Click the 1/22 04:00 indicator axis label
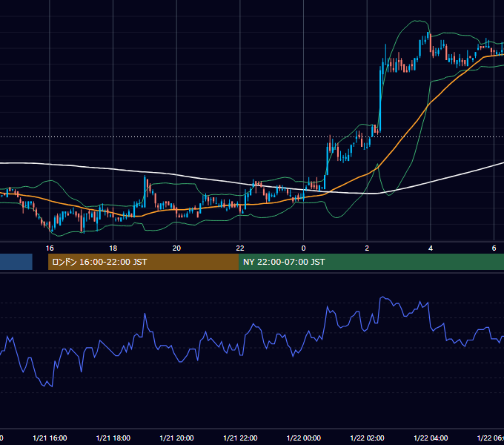Image resolution: width=504 pixels, height=445 pixels. [x=431, y=438]
